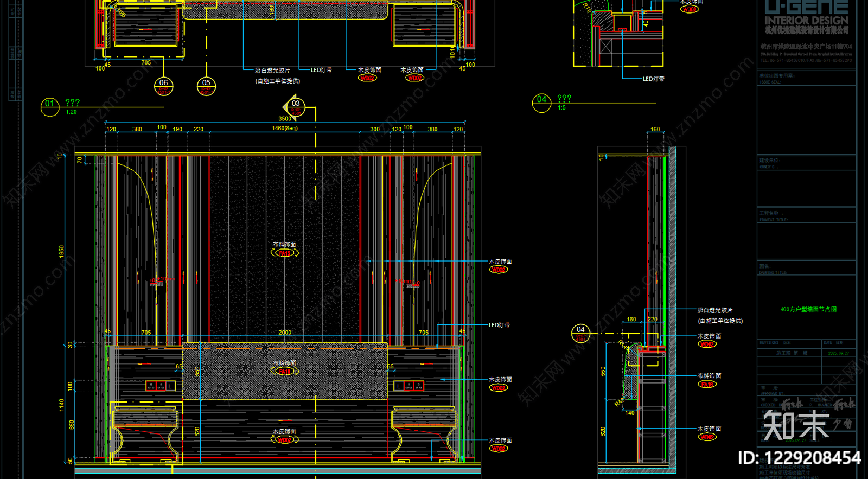Select the 1460(8eq) dimension text
This screenshot has height=479, width=868.
coord(285,129)
